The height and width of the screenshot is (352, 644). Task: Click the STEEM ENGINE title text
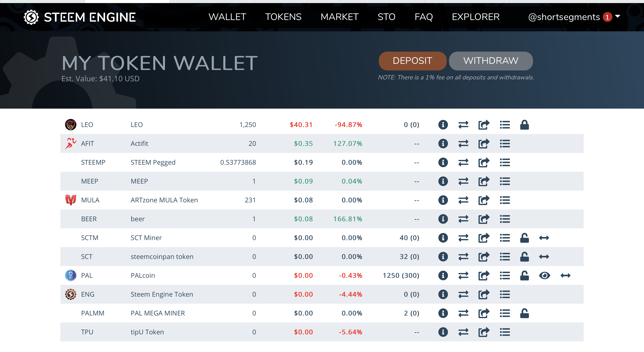point(90,17)
